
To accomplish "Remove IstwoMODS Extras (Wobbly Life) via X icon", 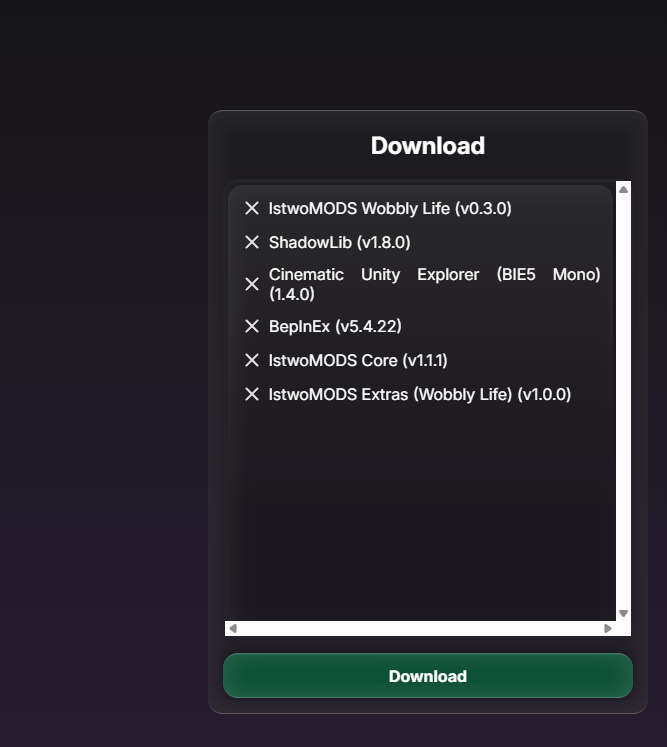I will click(x=252, y=394).
